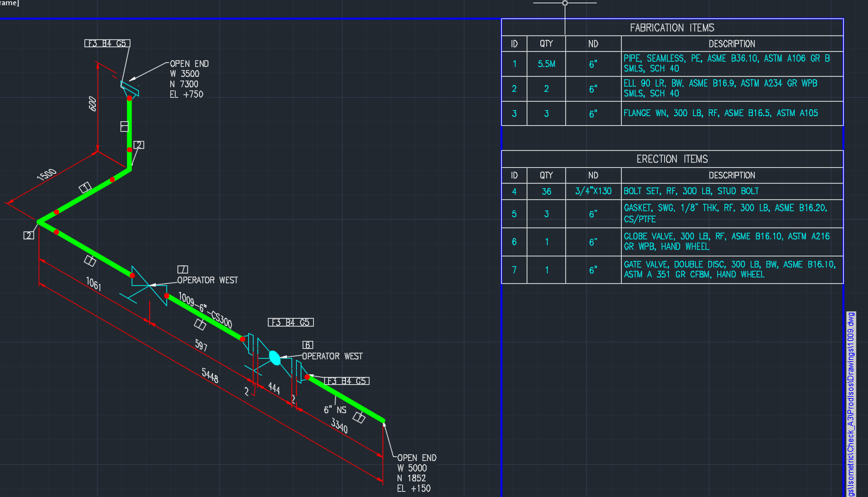Image resolution: width=868 pixels, height=497 pixels.
Task: Click elbow tag 2 beside vertical pipe
Action: (x=138, y=145)
